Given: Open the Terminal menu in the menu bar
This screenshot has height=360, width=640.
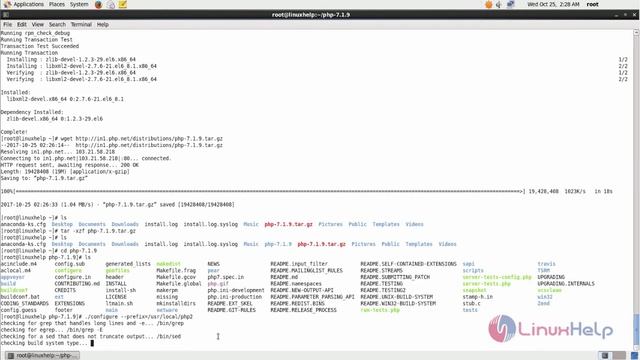Looking at the screenshot, I should click(81, 24).
